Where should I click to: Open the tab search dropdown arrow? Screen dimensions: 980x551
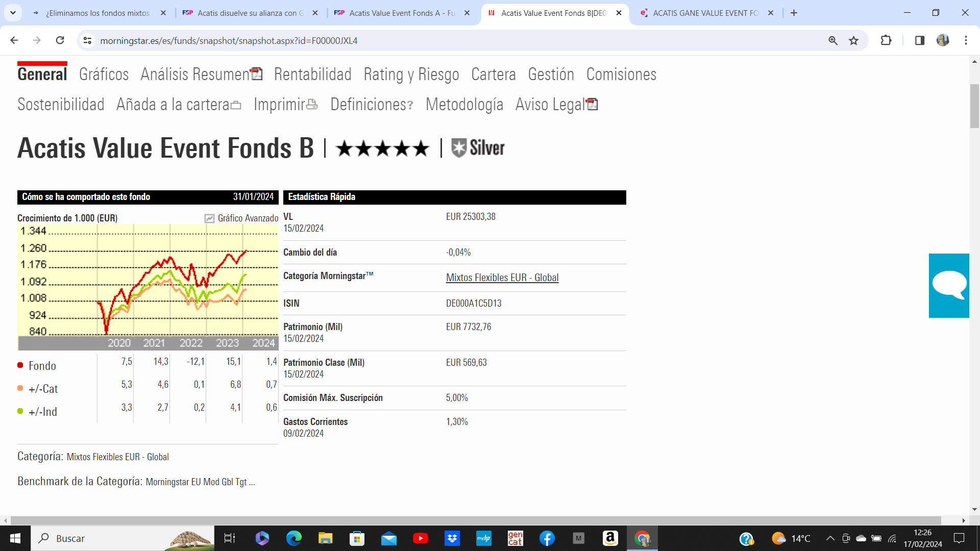(13, 13)
